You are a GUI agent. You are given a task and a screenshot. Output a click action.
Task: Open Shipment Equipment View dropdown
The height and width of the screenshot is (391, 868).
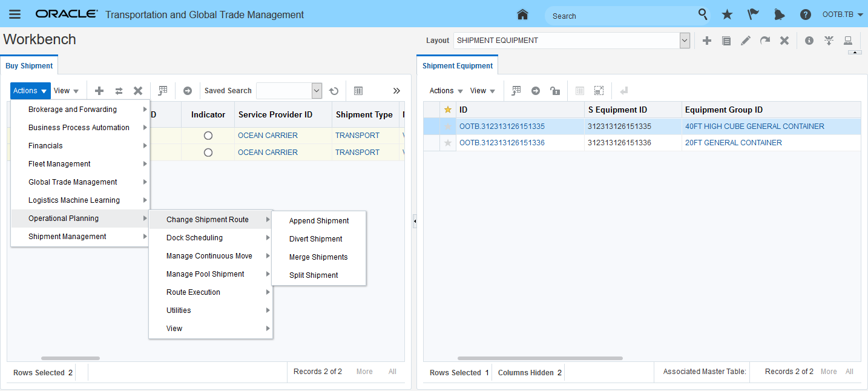pos(482,91)
